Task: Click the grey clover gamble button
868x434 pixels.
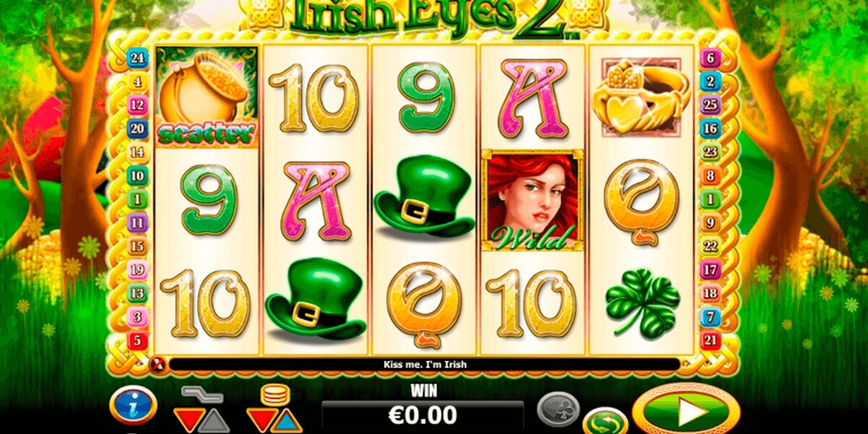Action: (558, 408)
